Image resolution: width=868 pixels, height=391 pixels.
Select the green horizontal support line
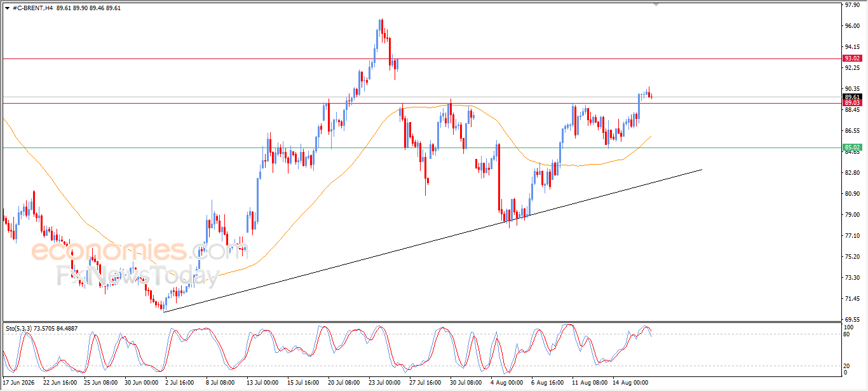419,147
